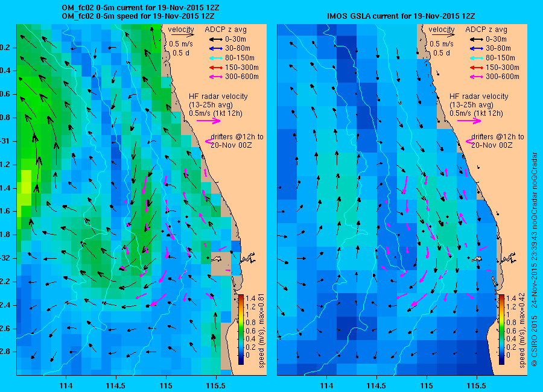The height and width of the screenshot is (392, 543).
Task: Click '300-600m' legend label in OM_fc02 panel
Action: (242, 77)
